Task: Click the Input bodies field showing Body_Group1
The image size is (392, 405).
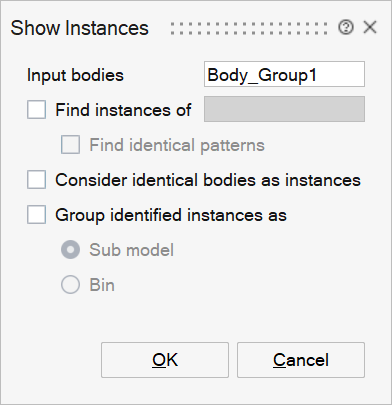Action: click(x=284, y=74)
